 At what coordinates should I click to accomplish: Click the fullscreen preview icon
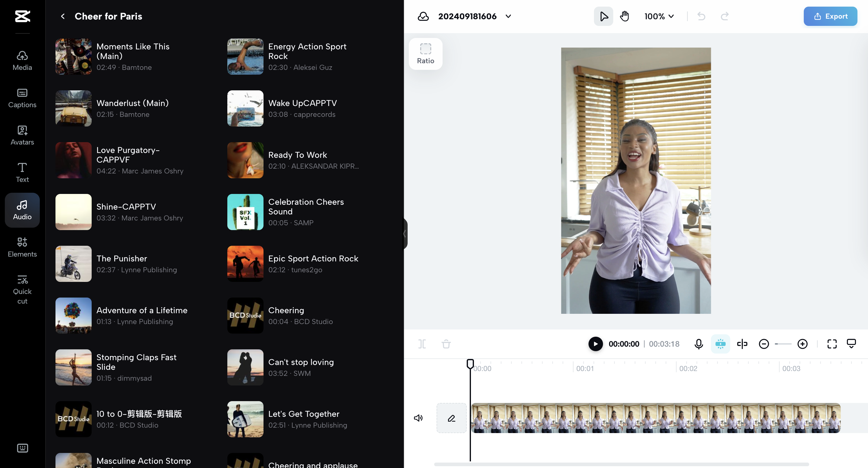pyautogui.click(x=832, y=344)
